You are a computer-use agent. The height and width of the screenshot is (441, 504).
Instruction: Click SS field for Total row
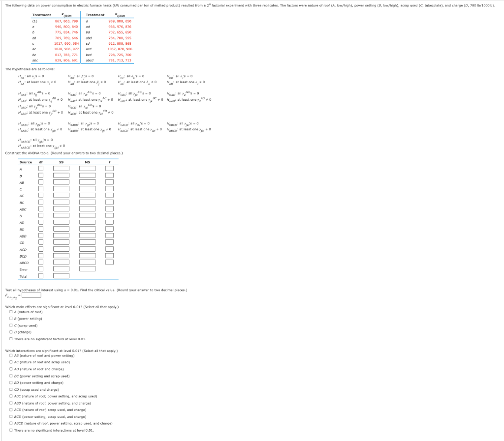(61, 276)
